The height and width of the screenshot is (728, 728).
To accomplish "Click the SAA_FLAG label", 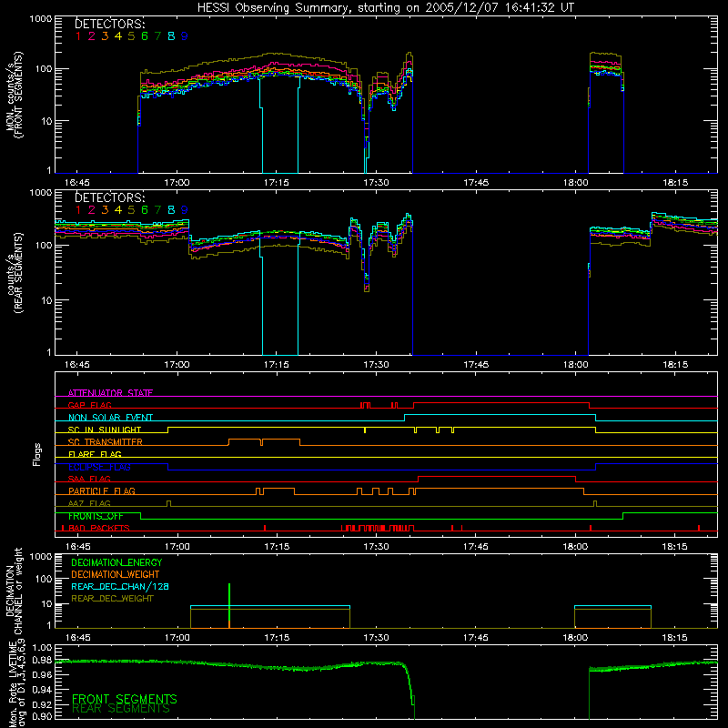I will 89,480.
